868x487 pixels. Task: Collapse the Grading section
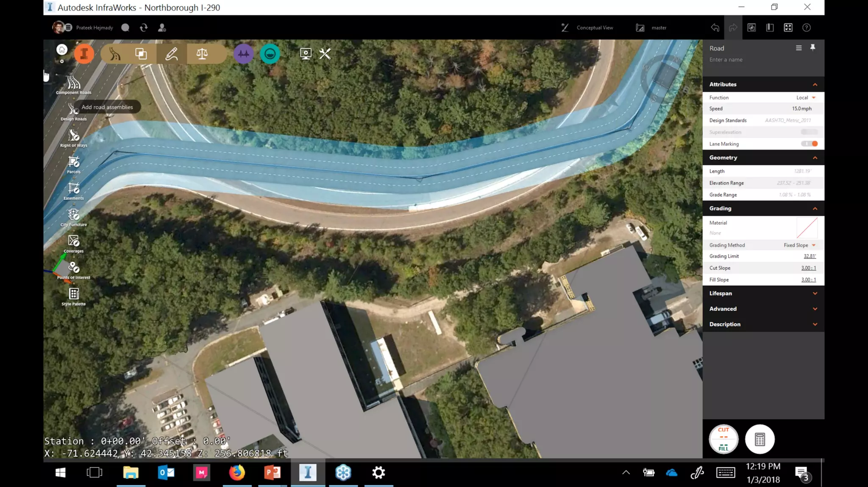(815, 208)
